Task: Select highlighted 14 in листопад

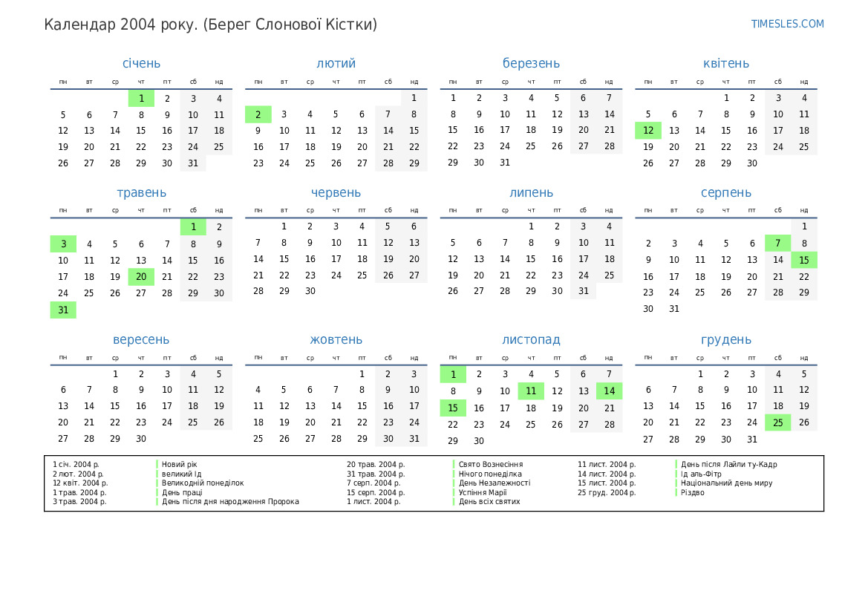Action: 609,391
